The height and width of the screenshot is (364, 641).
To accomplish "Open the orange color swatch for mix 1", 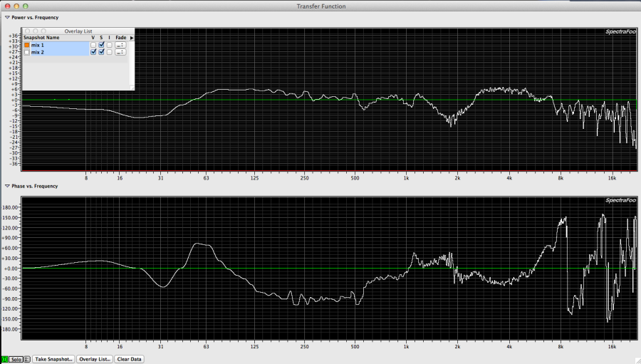I will [x=27, y=45].
